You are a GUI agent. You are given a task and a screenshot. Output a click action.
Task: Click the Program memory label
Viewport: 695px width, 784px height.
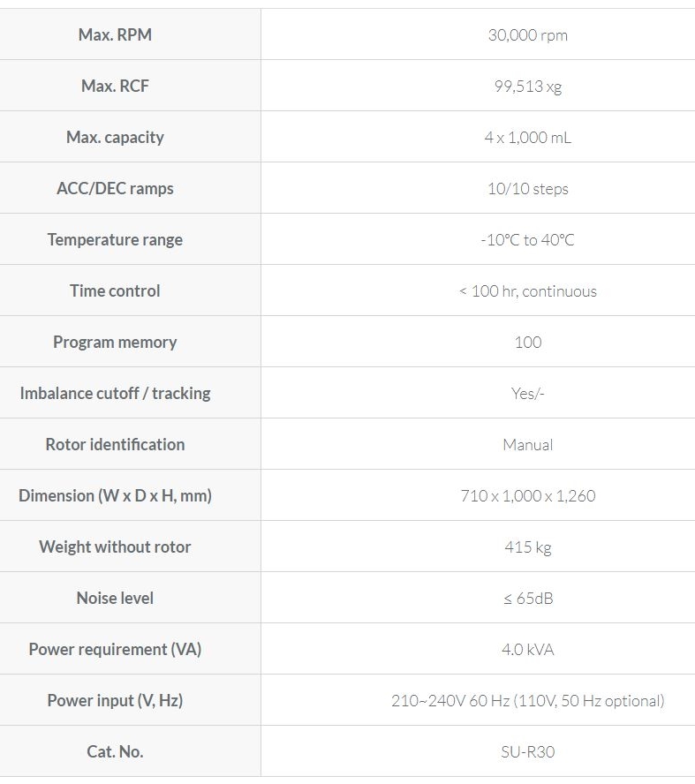point(115,343)
